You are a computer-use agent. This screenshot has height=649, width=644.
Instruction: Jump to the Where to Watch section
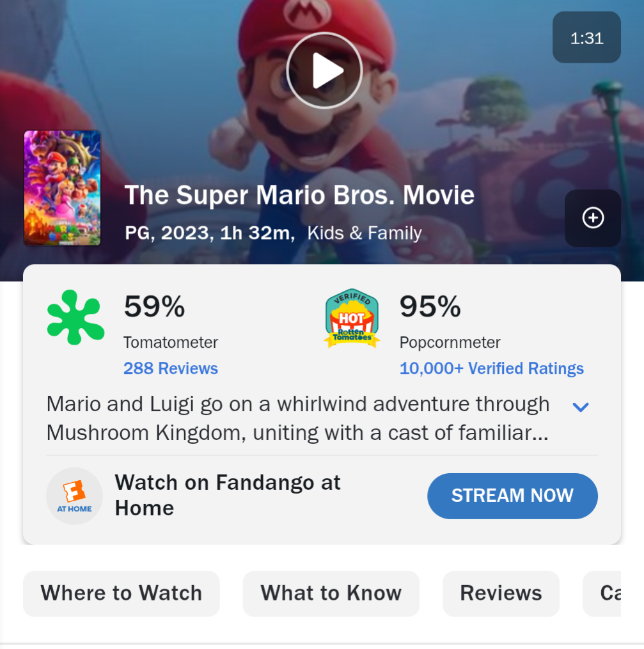(x=122, y=593)
